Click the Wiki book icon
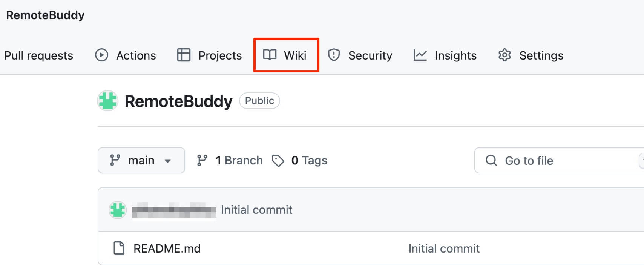Viewport: 644px width, 276px height. [x=270, y=55]
